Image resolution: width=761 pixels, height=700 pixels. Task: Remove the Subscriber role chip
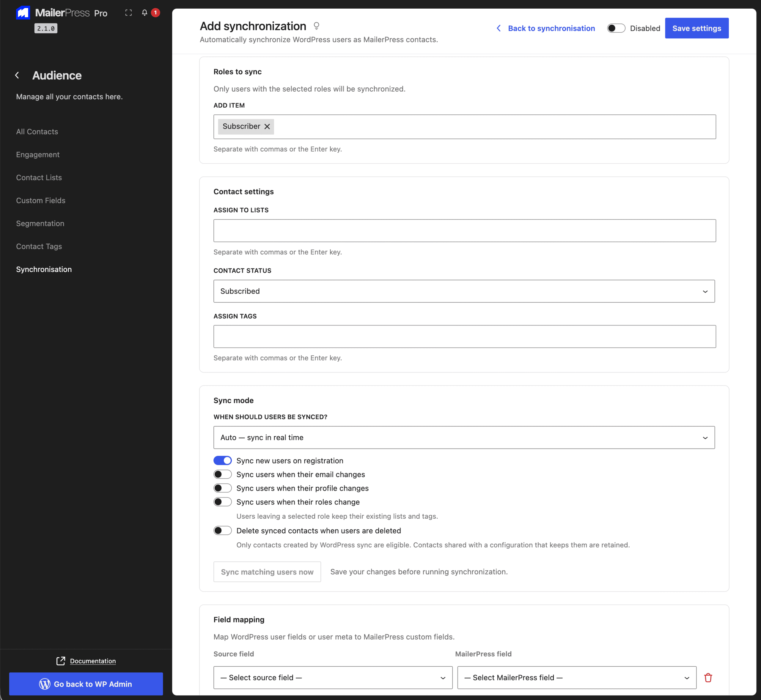pos(267,127)
